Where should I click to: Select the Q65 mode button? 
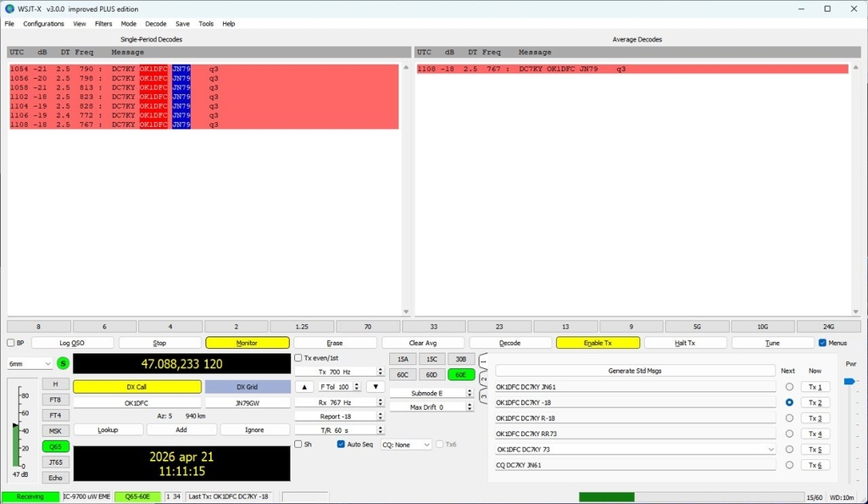coord(55,446)
